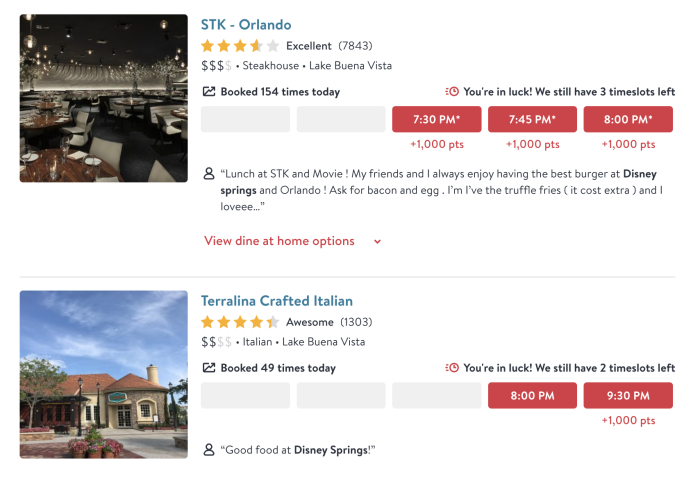The width and height of the screenshot is (700, 477).
Task: Select the 8:00 PM slot at STK
Action: (628, 120)
